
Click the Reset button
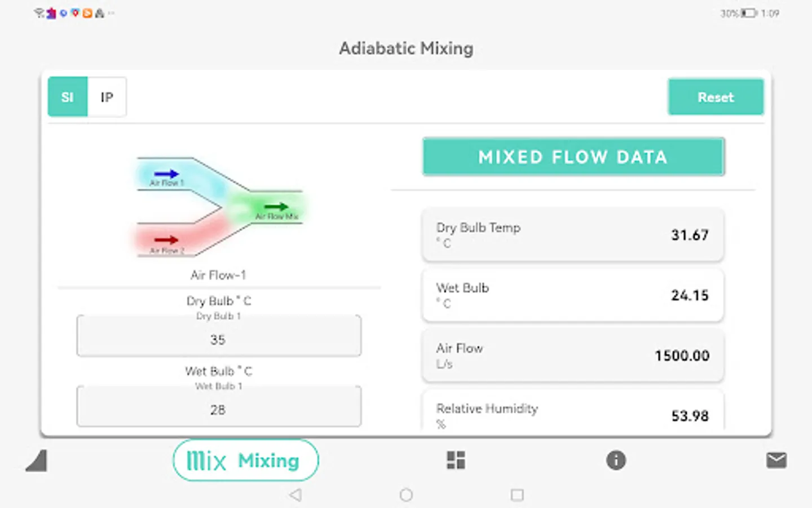click(716, 97)
